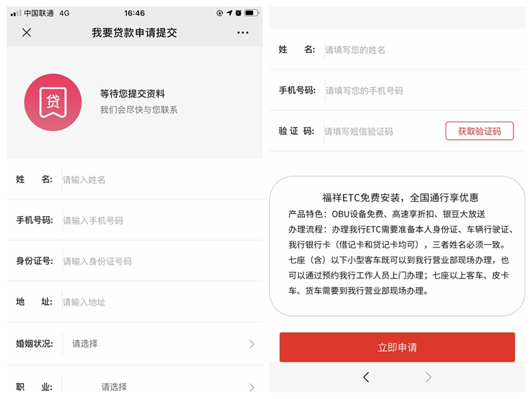Viewport: 532px width, 399px height.
Task: Tap the location arrow status icon
Action: coord(229,13)
